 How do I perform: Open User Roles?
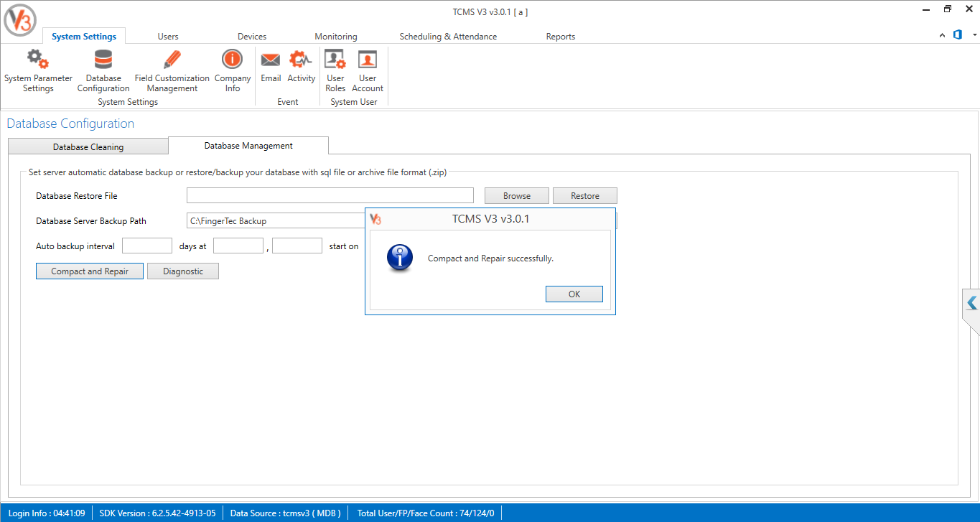coord(335,71)
